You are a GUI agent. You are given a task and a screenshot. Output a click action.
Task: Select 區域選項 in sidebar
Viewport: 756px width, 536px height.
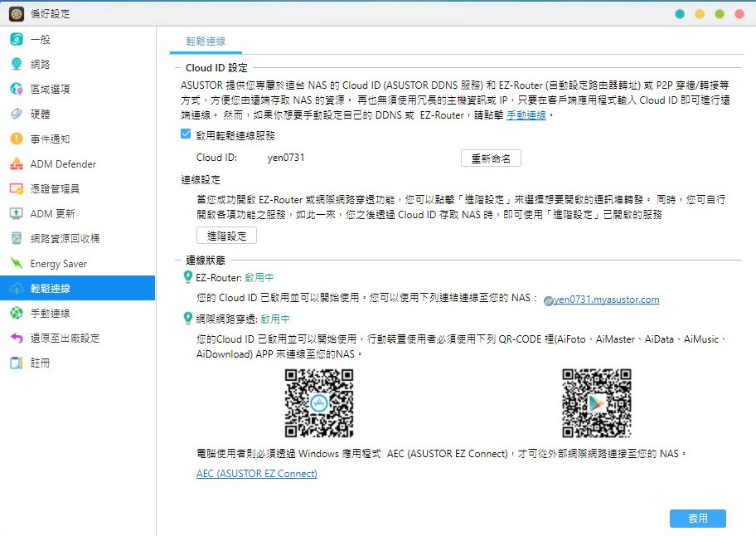click(x=50, y=90)
